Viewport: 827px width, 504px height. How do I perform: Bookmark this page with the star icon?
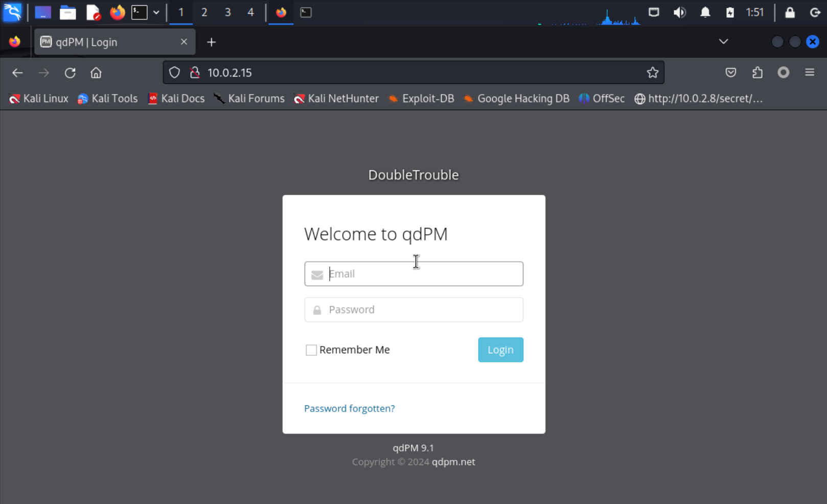(652, 73)
